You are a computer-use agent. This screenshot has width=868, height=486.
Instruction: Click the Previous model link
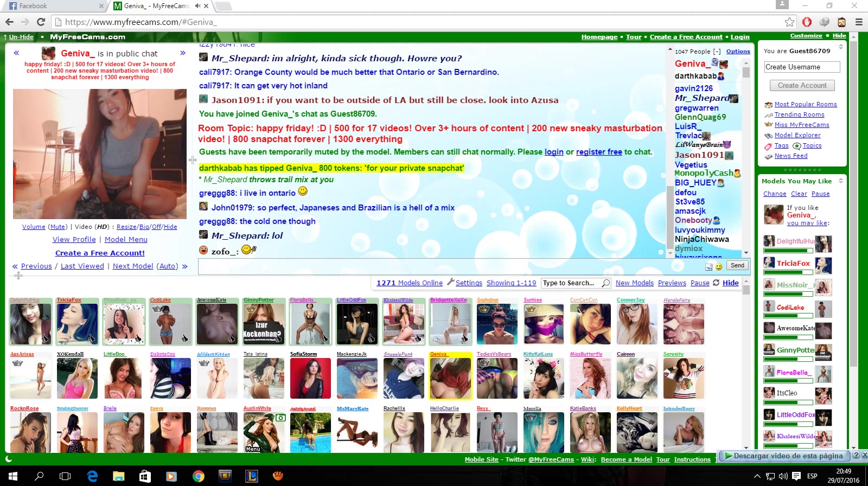point(36,266)
